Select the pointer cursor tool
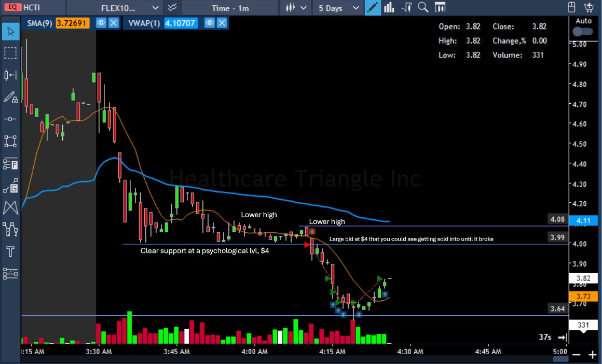The width and height of the screenshot is (602, 364). 11,31
